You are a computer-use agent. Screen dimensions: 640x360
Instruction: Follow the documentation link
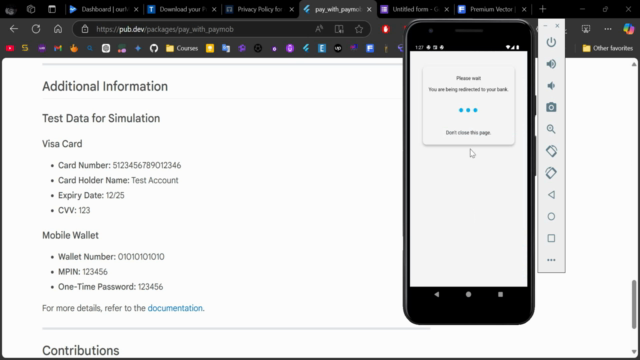tap(175, 308)
